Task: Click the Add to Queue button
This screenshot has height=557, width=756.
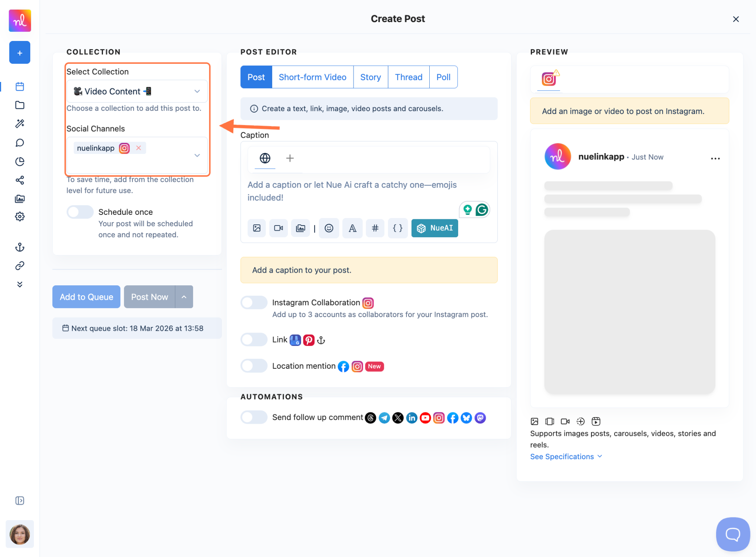Action: click(x=86, y=297)
